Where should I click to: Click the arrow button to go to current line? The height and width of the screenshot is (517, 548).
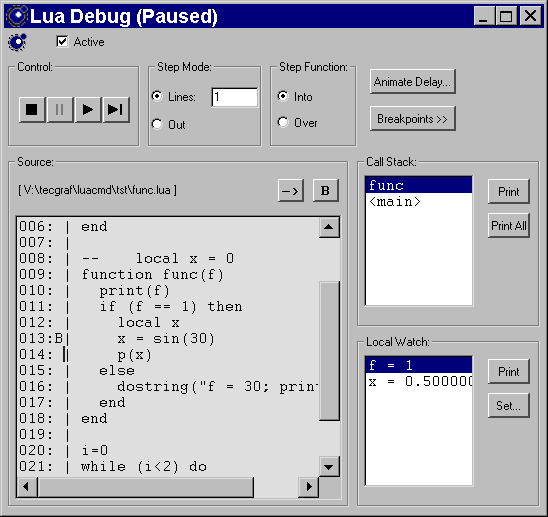click(290, 191)
